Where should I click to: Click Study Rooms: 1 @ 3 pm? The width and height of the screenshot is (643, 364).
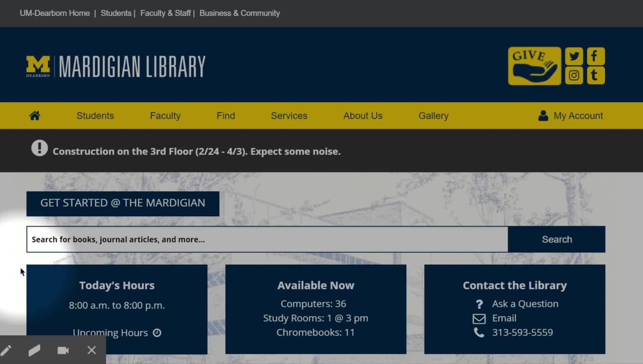[x=315, y=318]
